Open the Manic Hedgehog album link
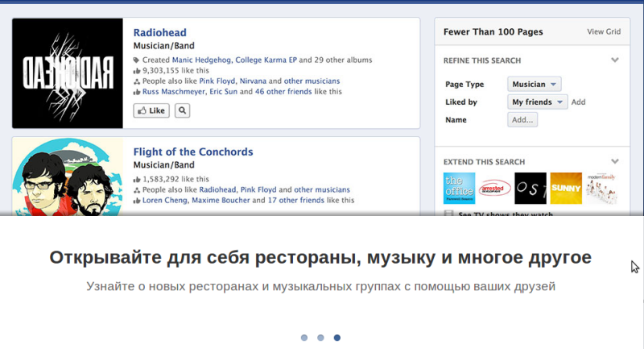The width and height of the screenshot is (644, 349). tap(201, 60)
